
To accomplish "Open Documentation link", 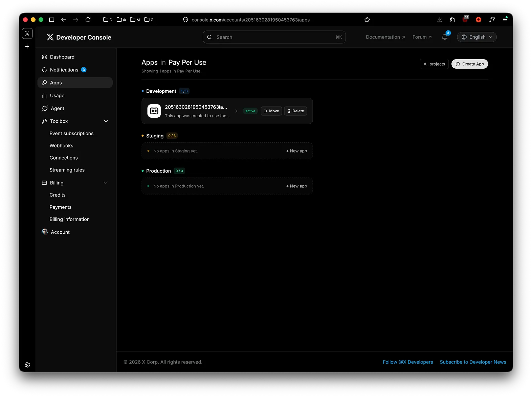I will coord(385,37).
